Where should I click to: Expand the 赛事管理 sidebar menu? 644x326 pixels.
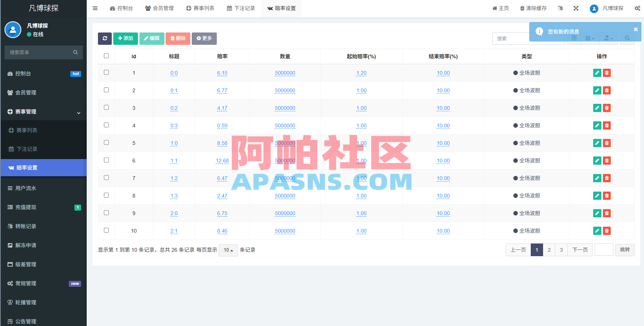[x=44, y=112]
